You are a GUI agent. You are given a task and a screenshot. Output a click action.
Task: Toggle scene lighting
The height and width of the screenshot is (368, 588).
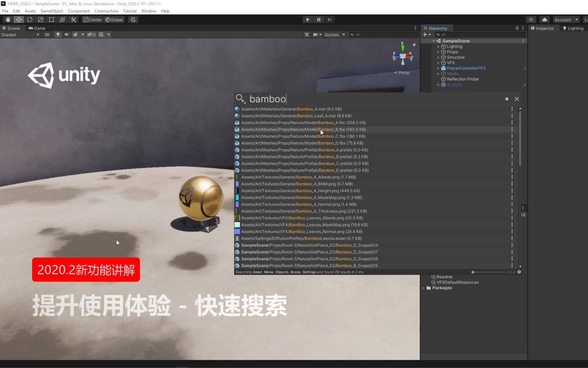coord(58,35)
